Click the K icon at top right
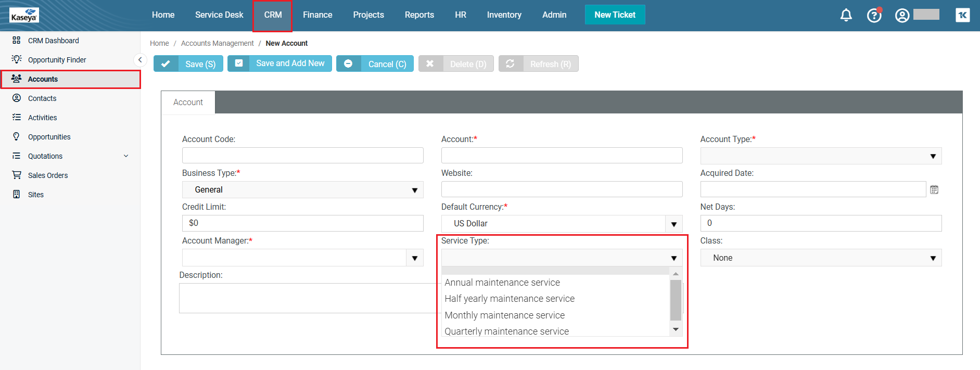 pyautogui.click(x=962, y=15)
